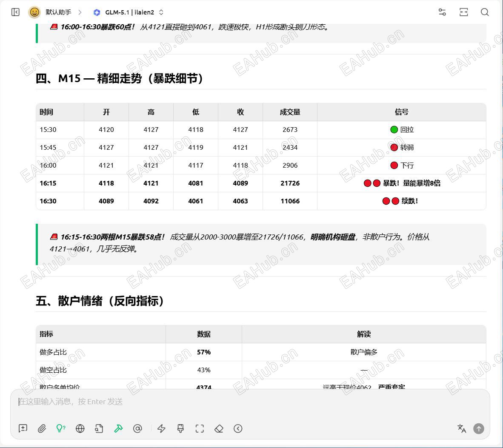503x448 pixels.
Task: Select volume value 2673
Action: click(290, 130)
